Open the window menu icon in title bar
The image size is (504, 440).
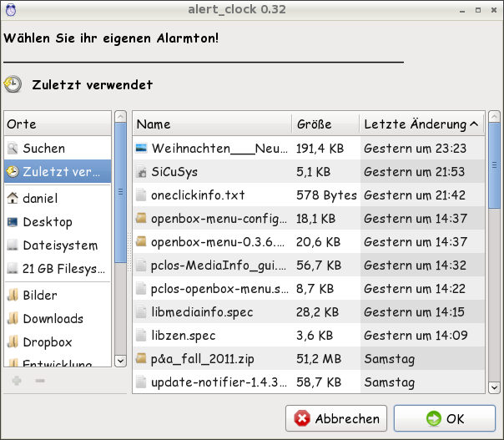(10, 8)
